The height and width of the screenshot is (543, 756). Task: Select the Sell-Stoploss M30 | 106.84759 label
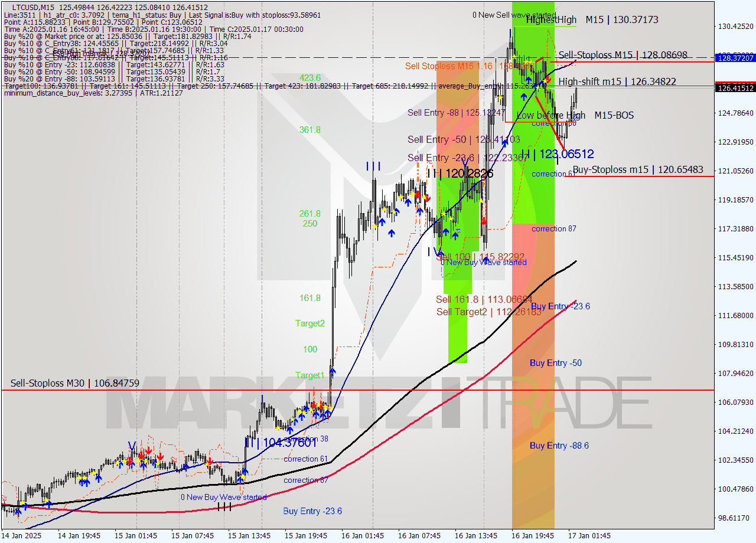point(75,384)
